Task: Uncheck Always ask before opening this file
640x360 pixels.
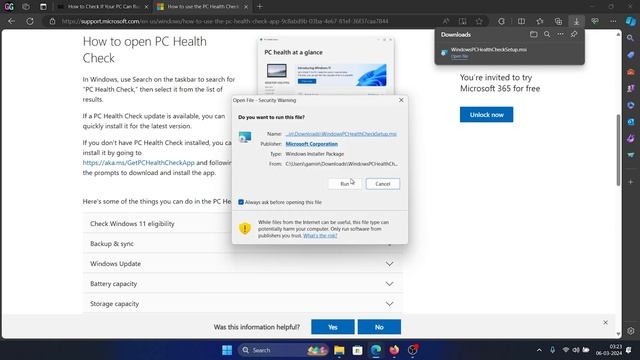Action: click(x=241, y=202)
